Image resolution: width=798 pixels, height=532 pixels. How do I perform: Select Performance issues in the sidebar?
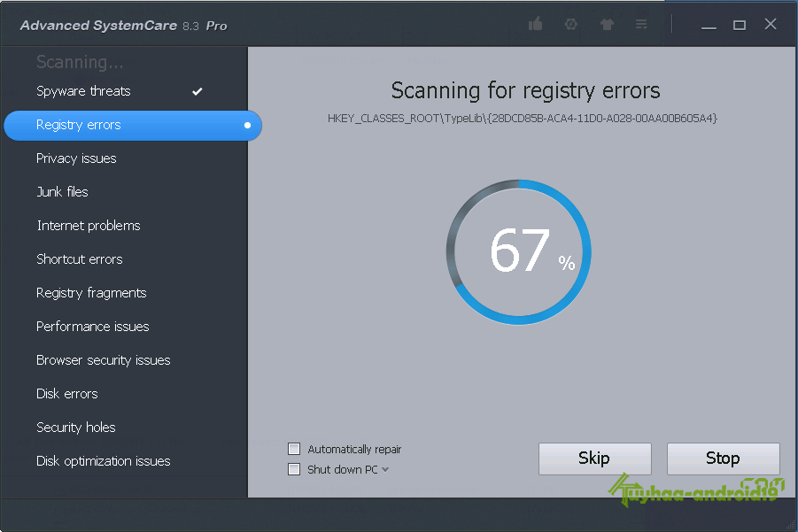click(93, 327)
